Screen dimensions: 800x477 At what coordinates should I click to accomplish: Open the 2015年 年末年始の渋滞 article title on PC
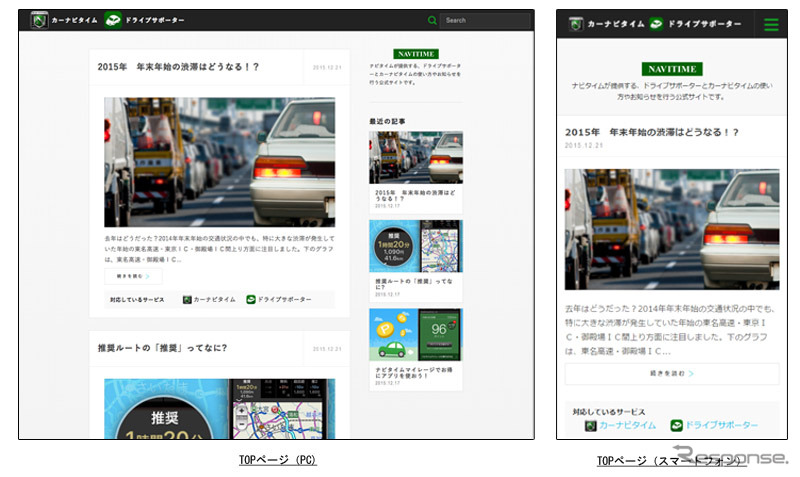point(179,67)
